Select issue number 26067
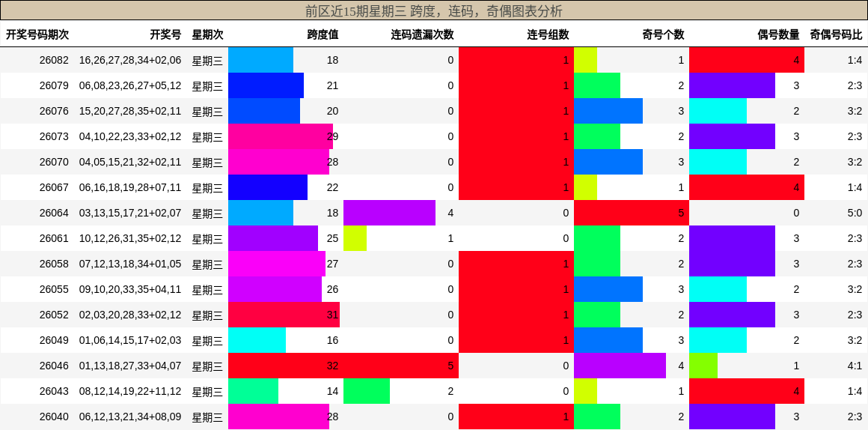Viewport: 868px width, 430px height. pos(54,187)
